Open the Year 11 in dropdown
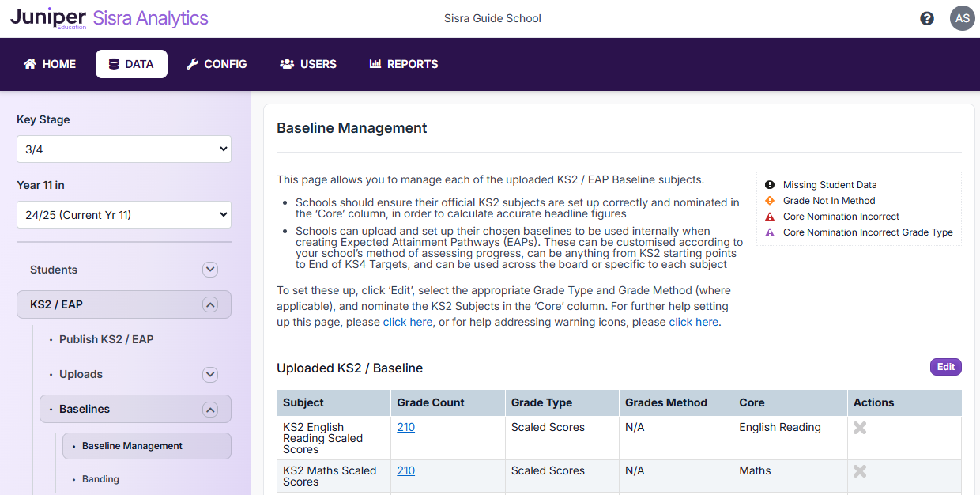Image resolution: width=980 pixels, height=495 pixels. pos(124,214)
